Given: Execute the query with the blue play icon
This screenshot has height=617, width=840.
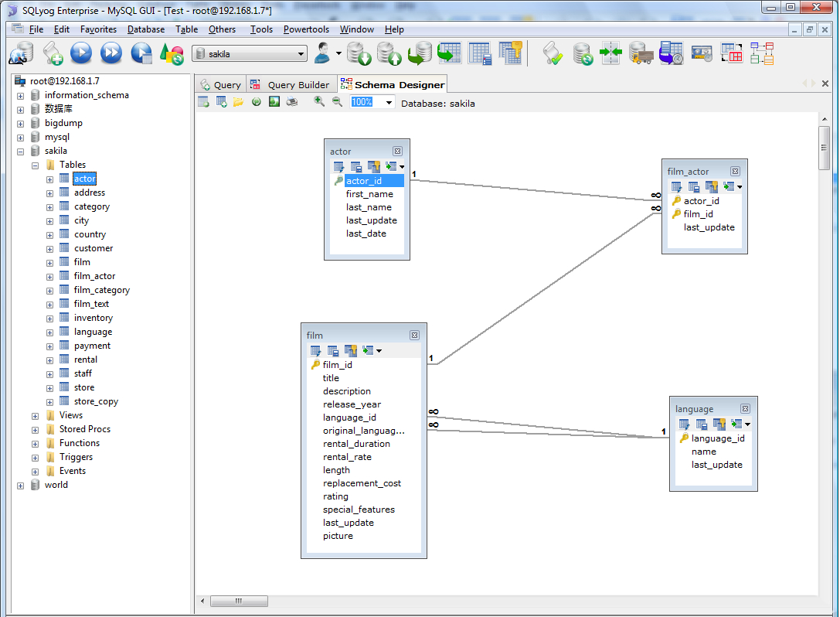Looking at the screenshot, I should coord(80,53).
